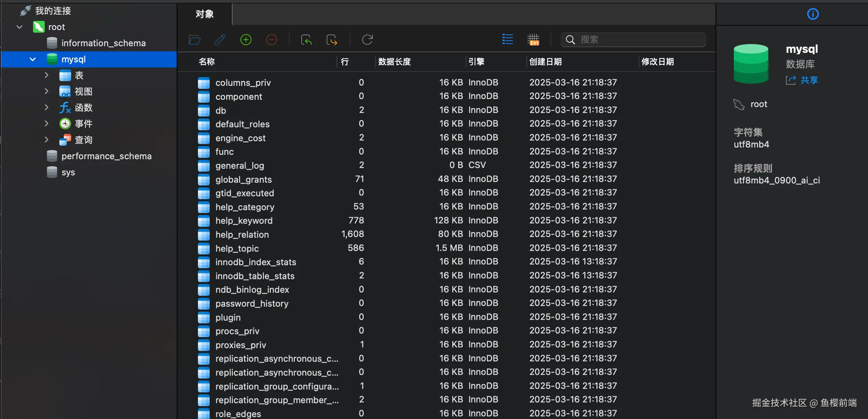Expand the 表 tables node
This screenshot has width=868, height=419.
[x=47, y=75]
